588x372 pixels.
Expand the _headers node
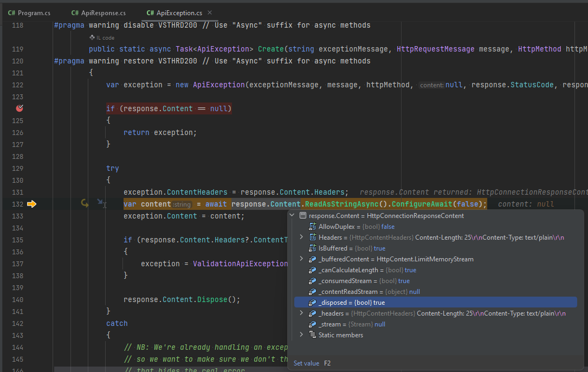(301, 313)
